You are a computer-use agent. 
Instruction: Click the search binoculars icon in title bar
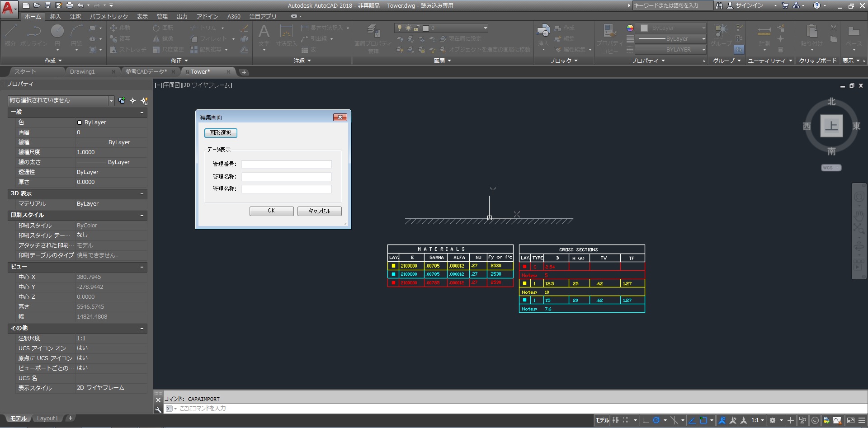click(719, 5)
